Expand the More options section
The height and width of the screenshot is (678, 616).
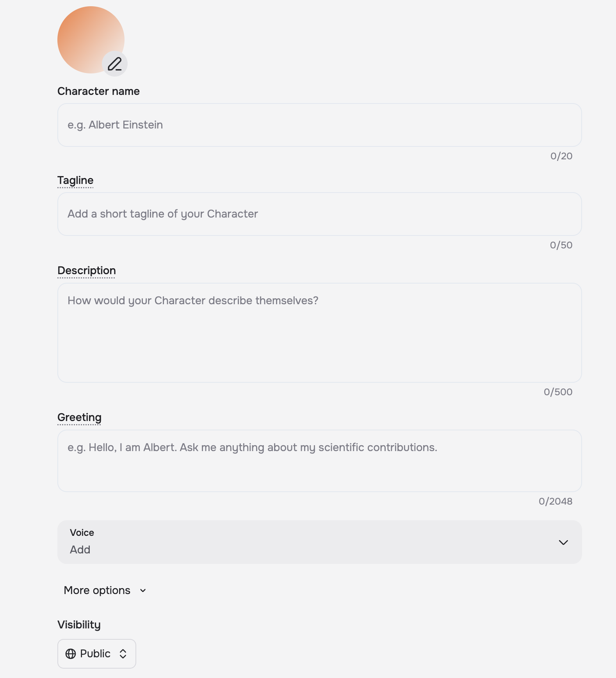tap(97, 591)
